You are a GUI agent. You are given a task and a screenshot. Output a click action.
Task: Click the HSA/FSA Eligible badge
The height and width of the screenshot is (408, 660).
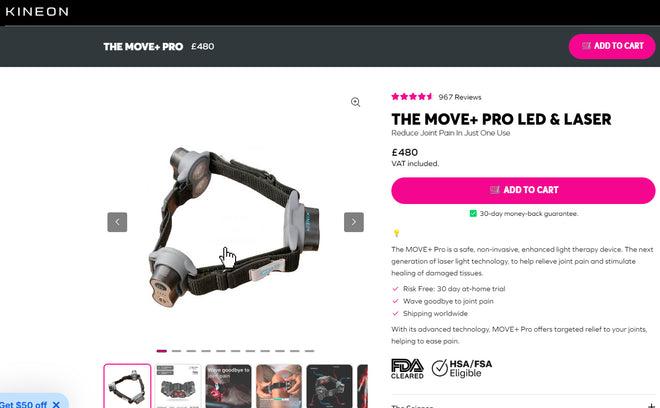(x=462, y=368)
